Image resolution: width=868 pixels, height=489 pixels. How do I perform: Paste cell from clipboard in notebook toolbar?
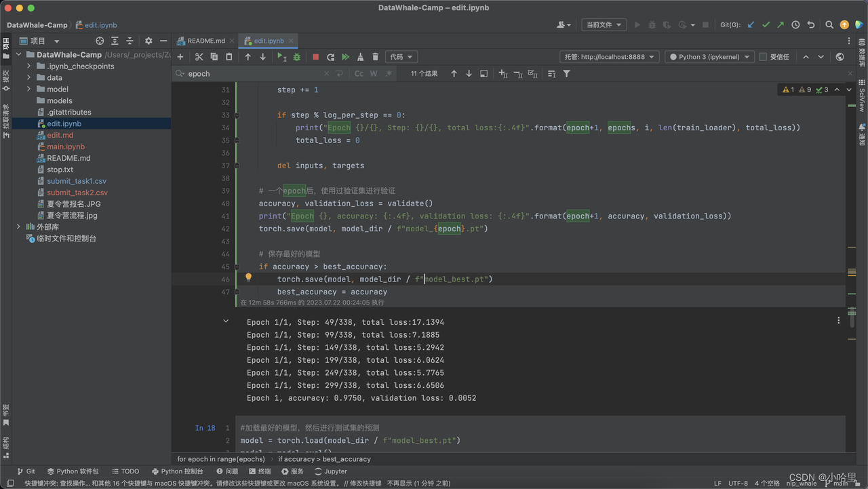click(229, 57)
